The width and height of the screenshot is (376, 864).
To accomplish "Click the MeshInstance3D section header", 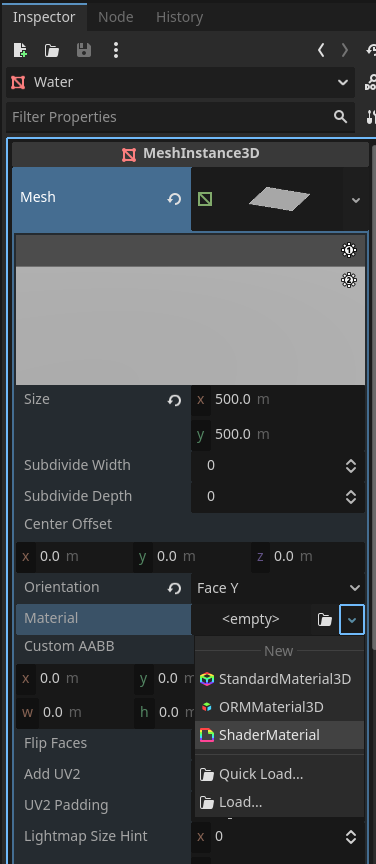I will pyautogui.click(x=190, y=154).
